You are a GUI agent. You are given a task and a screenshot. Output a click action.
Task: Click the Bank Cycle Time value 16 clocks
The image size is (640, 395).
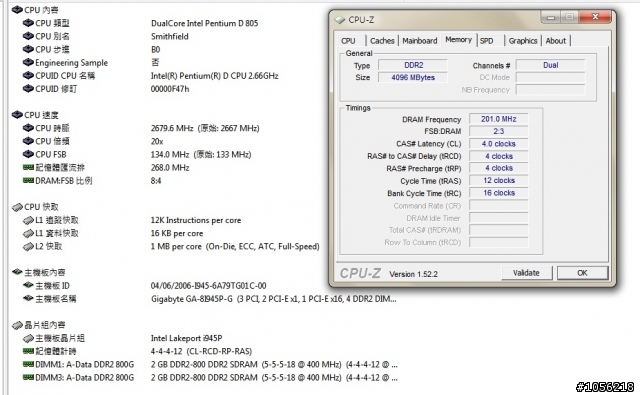(x=498, y=193)
